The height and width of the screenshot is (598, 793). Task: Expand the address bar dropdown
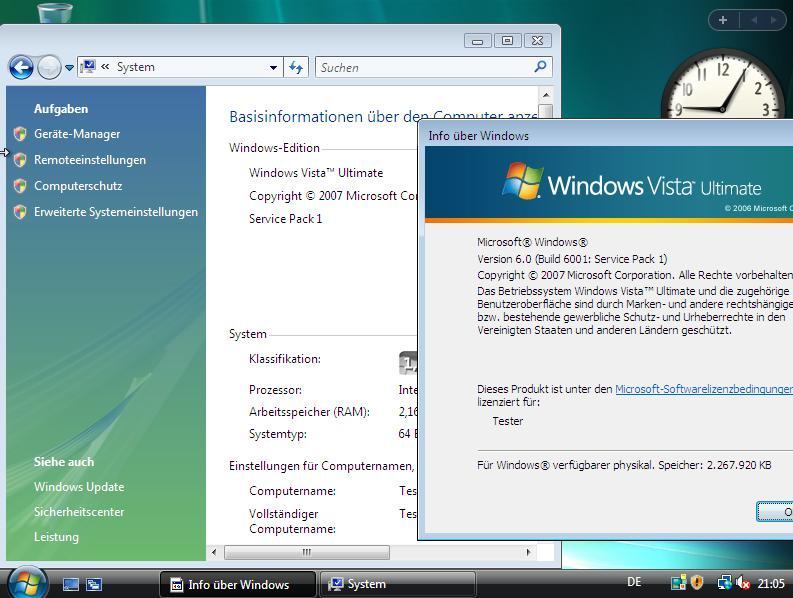(273, 67)
